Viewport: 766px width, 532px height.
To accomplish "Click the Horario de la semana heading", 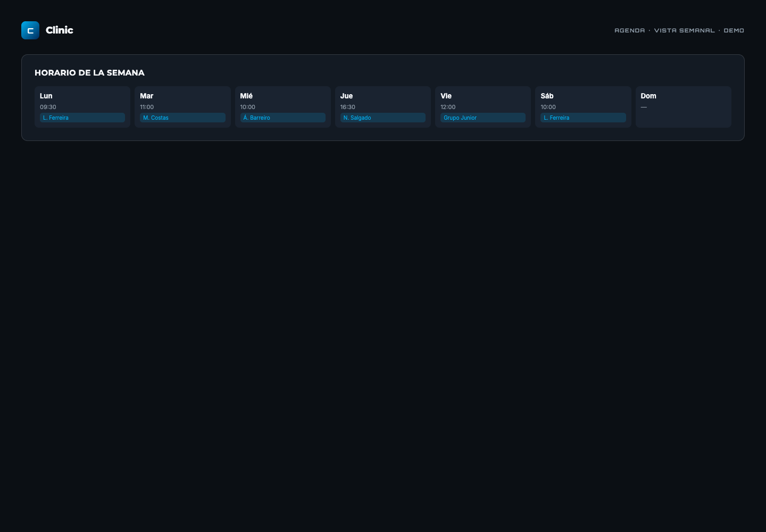I will pos(89,73).
